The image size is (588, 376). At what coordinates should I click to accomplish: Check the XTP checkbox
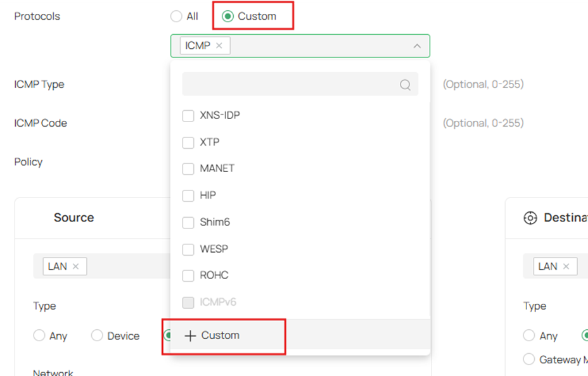(188, 142)
